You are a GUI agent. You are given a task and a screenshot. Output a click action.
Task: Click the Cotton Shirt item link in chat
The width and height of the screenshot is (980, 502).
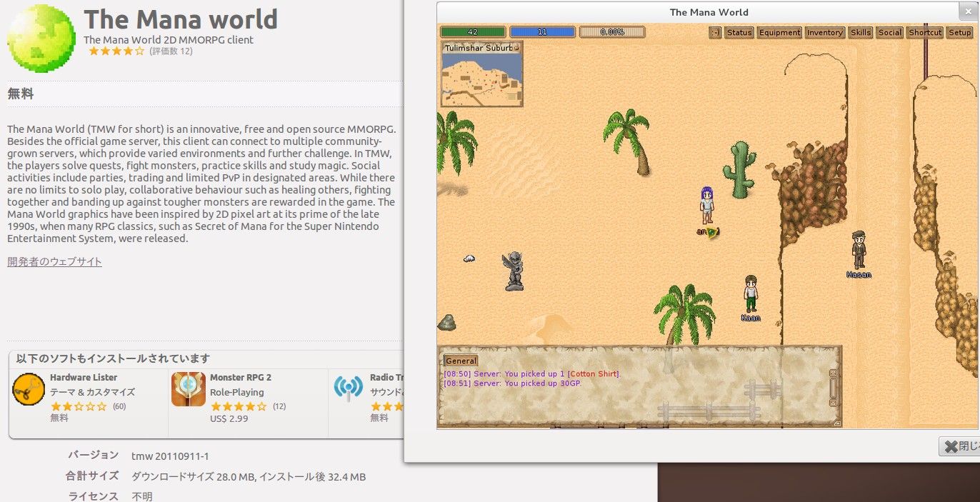click(x=593, y=373)
